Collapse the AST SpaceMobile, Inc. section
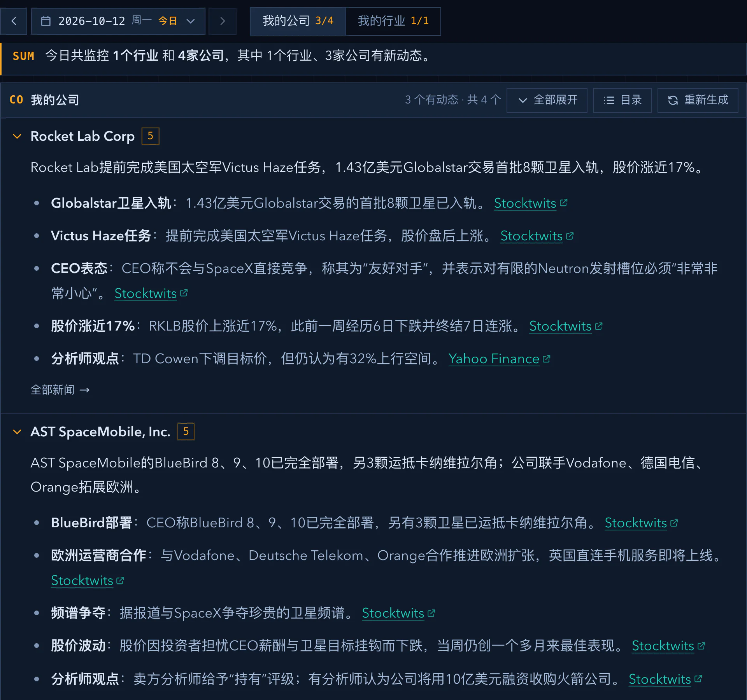 coord(17,432)
